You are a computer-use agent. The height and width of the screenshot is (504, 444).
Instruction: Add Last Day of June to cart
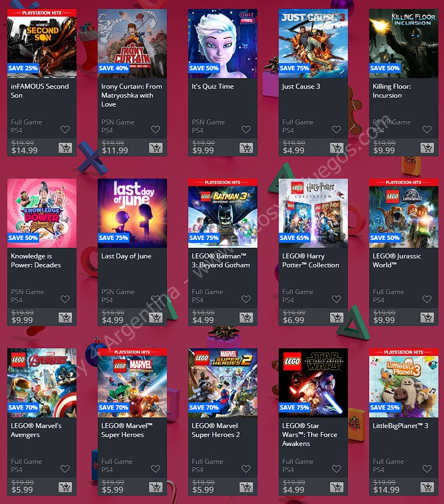point(156,318)
